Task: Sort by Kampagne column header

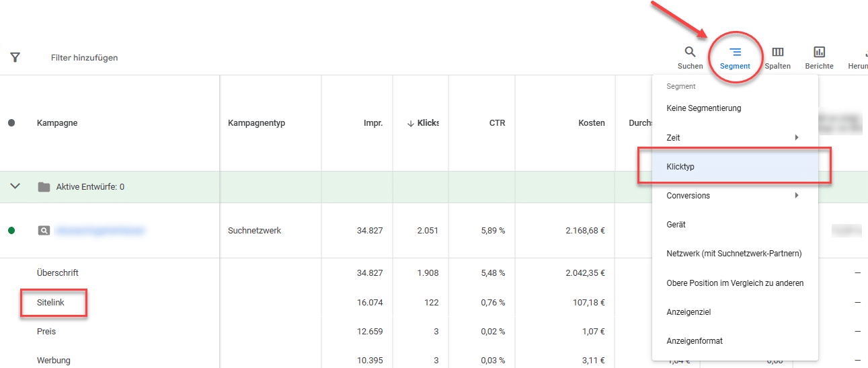Action: (57, 123)
